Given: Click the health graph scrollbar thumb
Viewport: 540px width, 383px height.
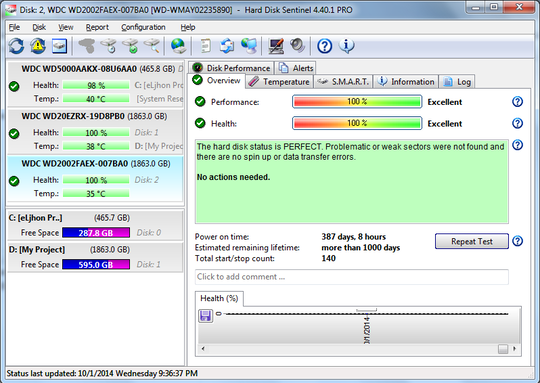Looking at the screenshot, I should tap(503, 349).
